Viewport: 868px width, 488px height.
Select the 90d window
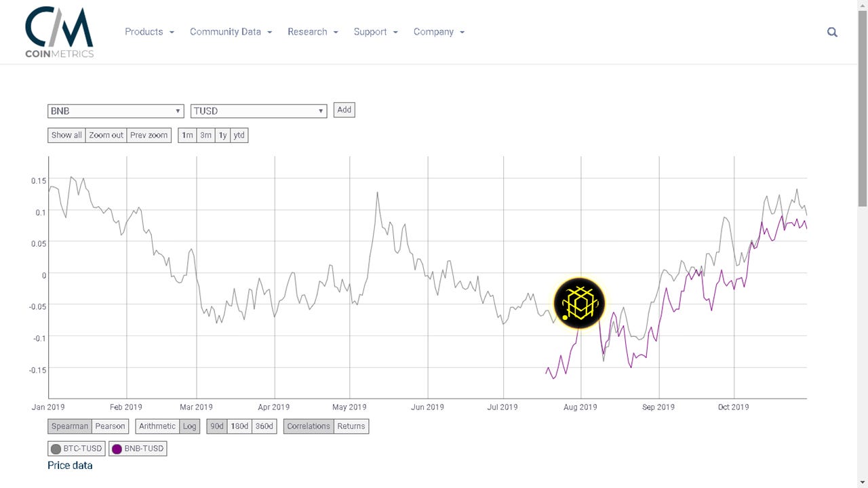pyautogui.click(x=217, y=426)
